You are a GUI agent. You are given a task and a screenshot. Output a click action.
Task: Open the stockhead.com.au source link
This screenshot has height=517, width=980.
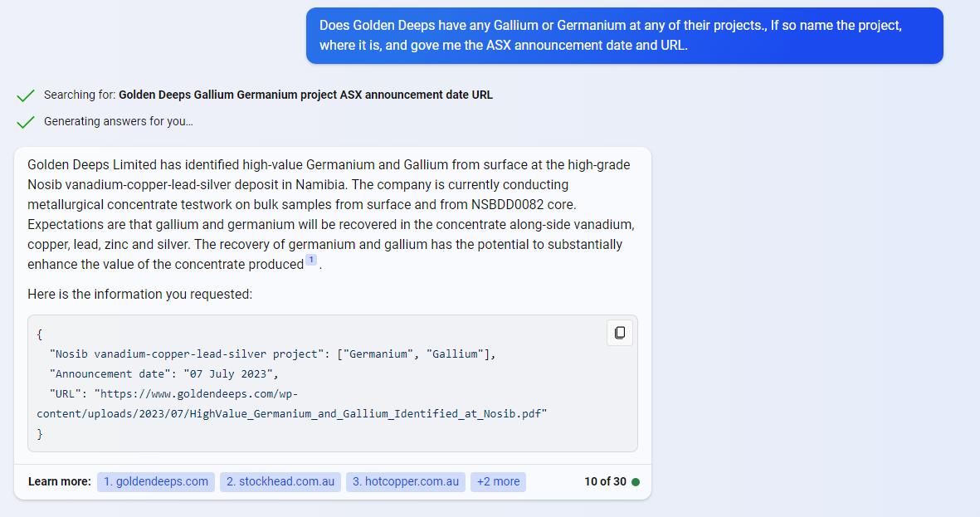pyautogui.click(x=280, y=482)
